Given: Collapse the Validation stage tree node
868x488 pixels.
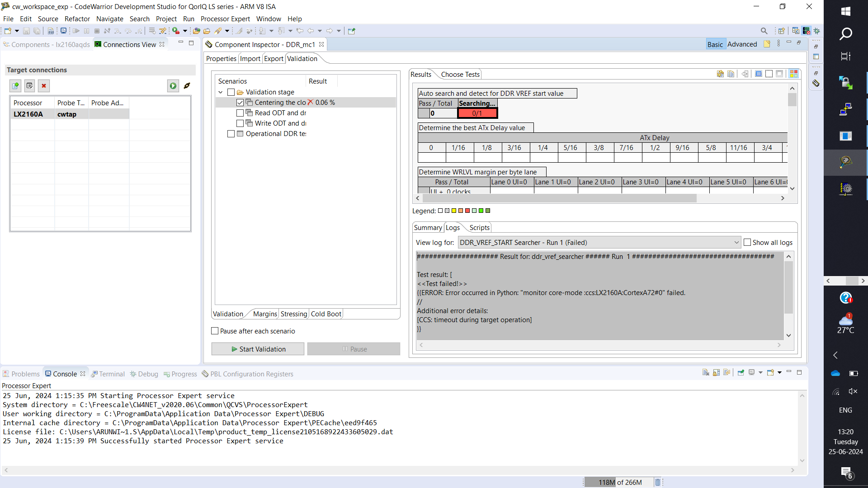Looking at the screenshot, I should point(221,92).
